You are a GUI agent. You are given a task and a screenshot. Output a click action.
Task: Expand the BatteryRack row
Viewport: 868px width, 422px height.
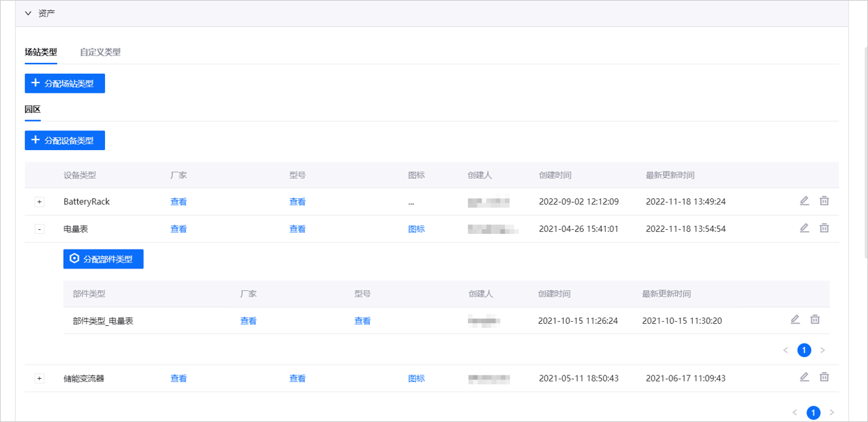pyautogui.click(x=39, y=202)
